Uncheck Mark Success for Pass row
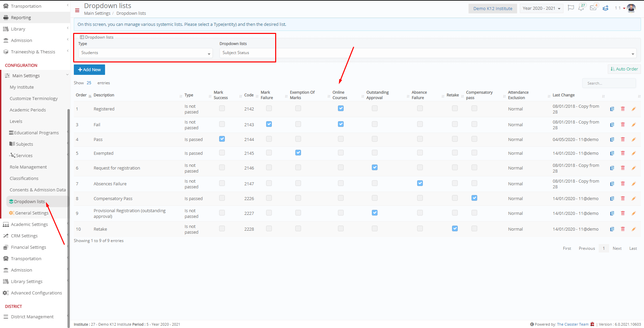The width and height of the screenshot is (644, 328). click(222, 139)
